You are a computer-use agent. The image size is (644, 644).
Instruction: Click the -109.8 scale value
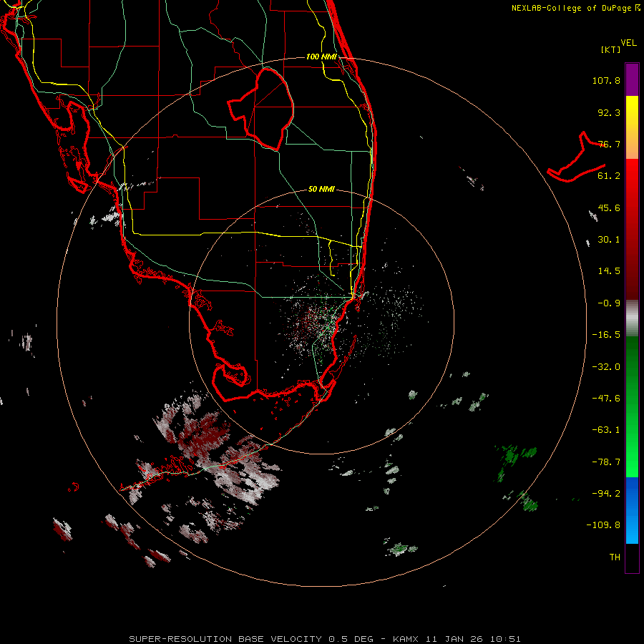coord(604,525)
